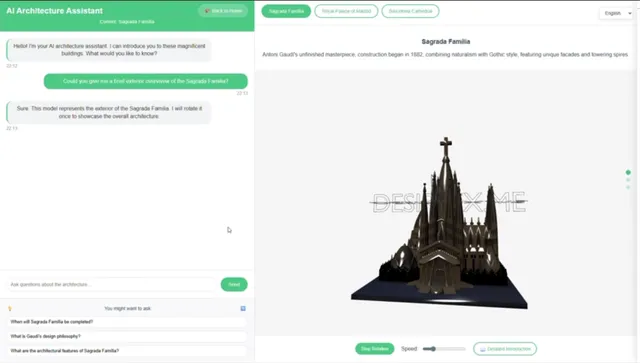Ask 'What is Gaudi's design philosophy?'

pos(127,336)
